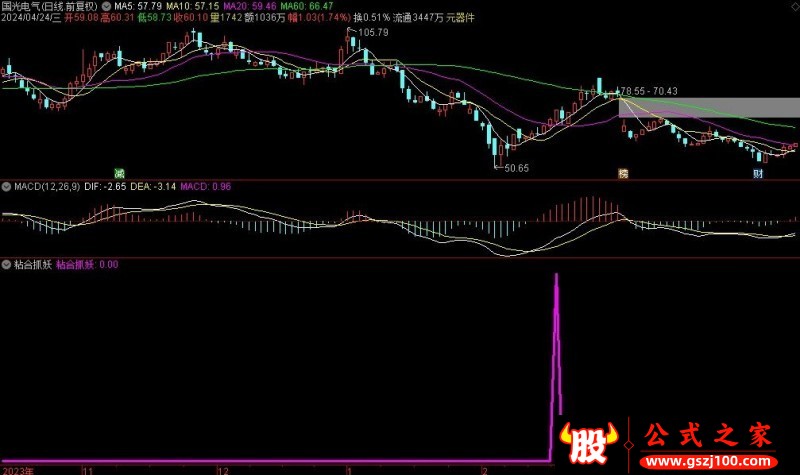The image size is (800, 475).
Task: Click the magenta 粘合抓妖 signal spike
Action: (556, 330)
